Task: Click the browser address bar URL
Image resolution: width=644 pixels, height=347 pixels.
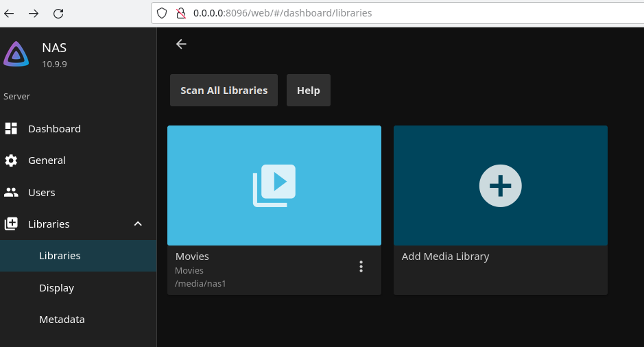Action: tap(283, 13)
